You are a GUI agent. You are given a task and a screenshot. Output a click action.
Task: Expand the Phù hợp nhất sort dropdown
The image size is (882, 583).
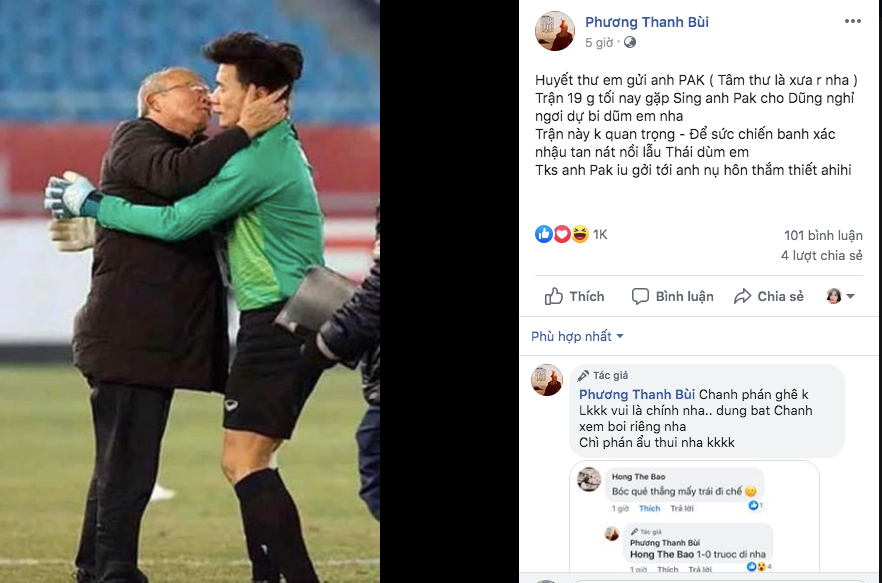578,336
